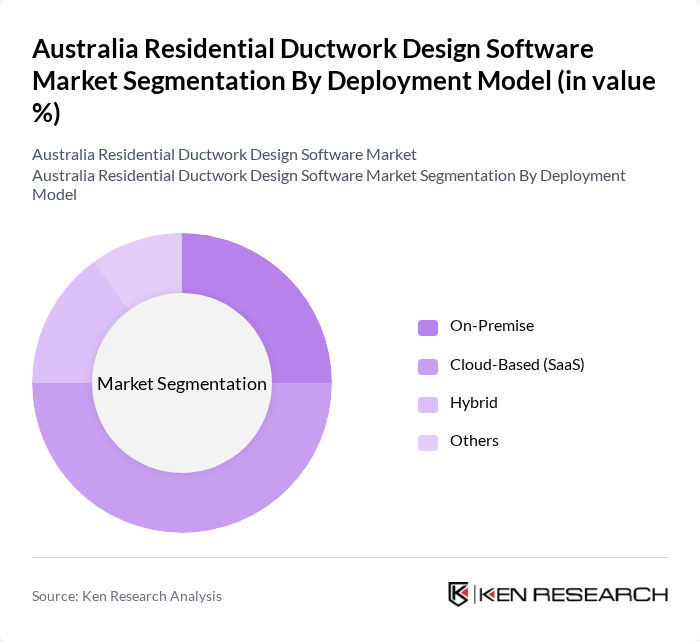Image resolution: width=700 pixels, height=642 pixels.
Task: Click the On-Premise legend color swatch
Action: 428,327
